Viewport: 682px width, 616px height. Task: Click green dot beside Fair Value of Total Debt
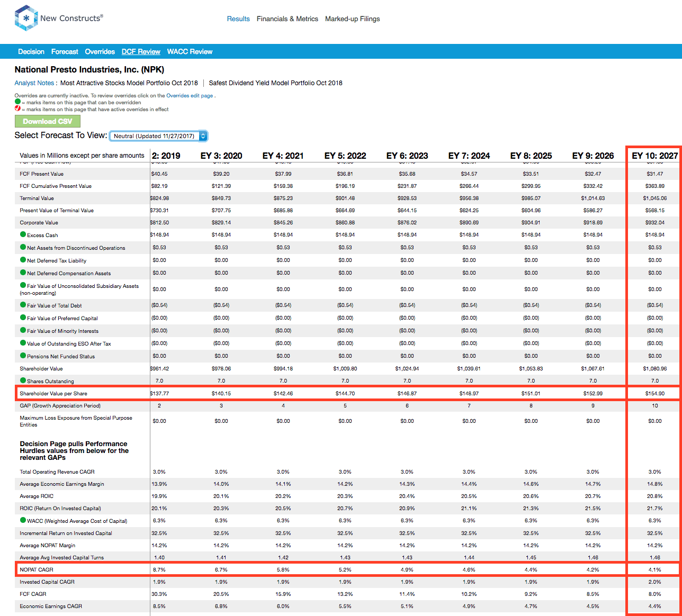23,305
